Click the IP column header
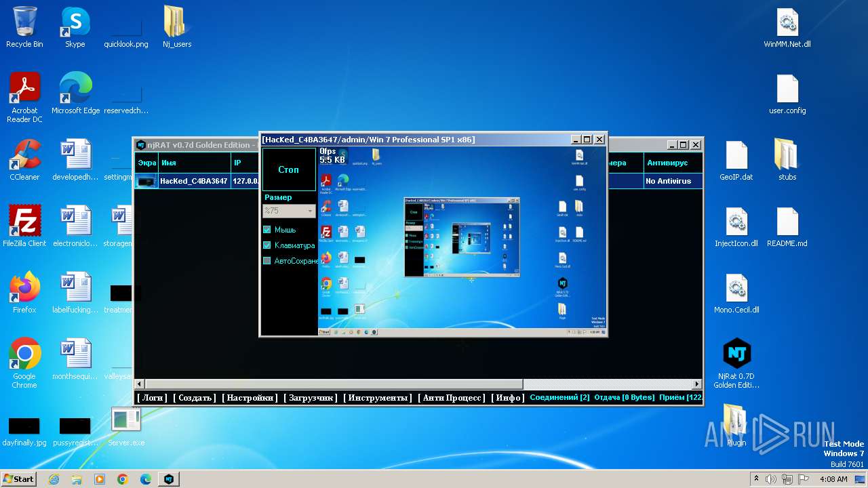The height and width of the screenshot is (488, 868). (x=245, y=163)
